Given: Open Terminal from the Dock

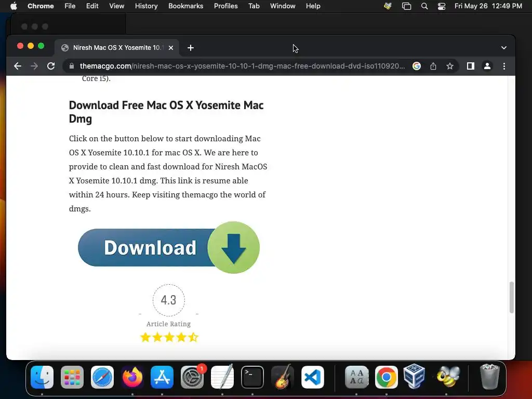Looking at the screenshot, I should click(x=252, y=377).
